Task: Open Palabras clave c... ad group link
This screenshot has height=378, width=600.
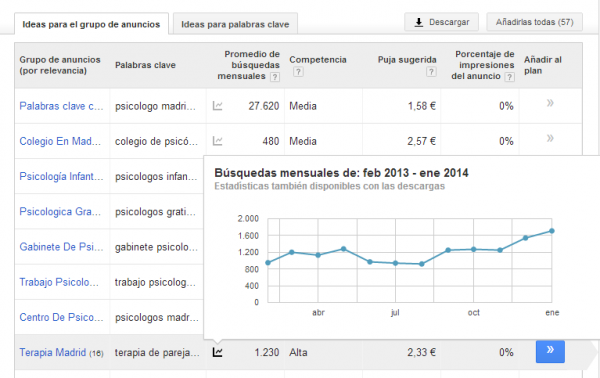Action: coord(61,106)
